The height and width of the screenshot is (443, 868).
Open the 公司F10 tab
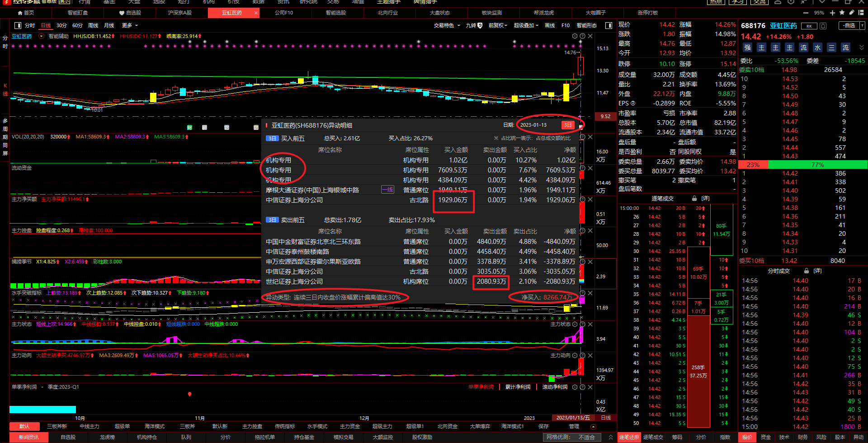pyautogui.click(x=284, y=13)
